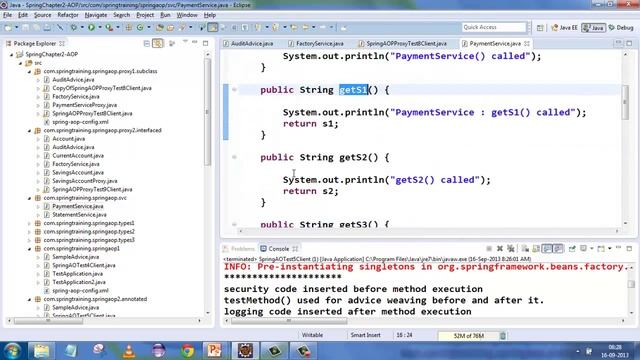Click the Save toolbar icon
640x360 pixels.
pos(25,27)
